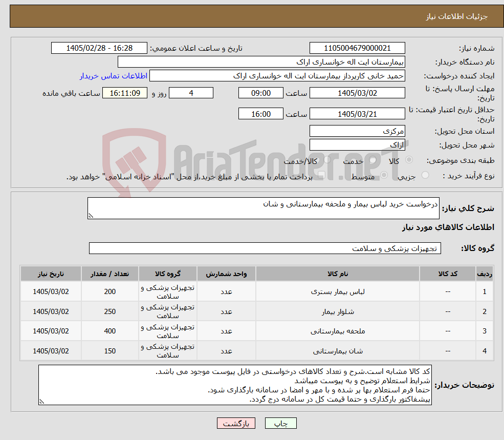Click the item name شلوار بیمار
This screenshot has width=504, height=440.
tap(338, 311)
